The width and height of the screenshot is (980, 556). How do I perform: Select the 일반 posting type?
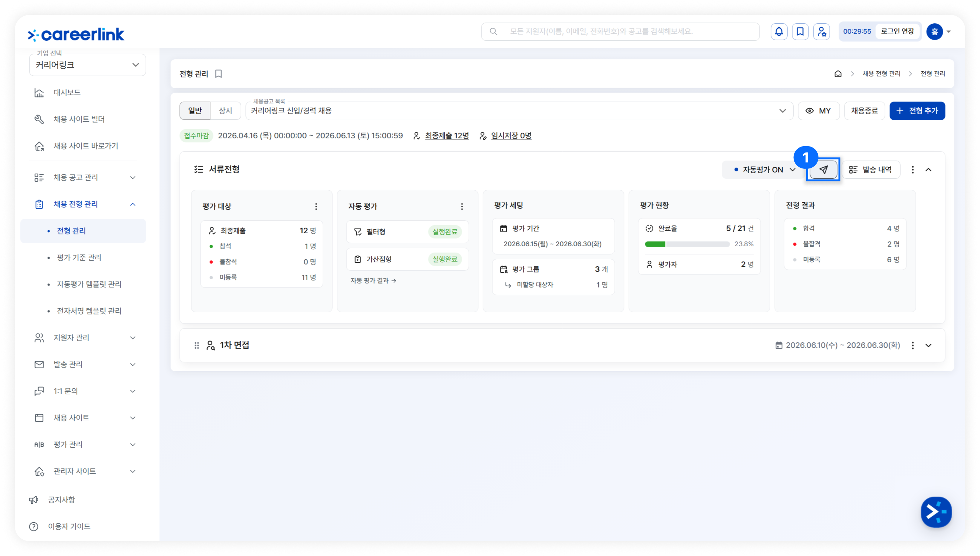coord(195,111)
